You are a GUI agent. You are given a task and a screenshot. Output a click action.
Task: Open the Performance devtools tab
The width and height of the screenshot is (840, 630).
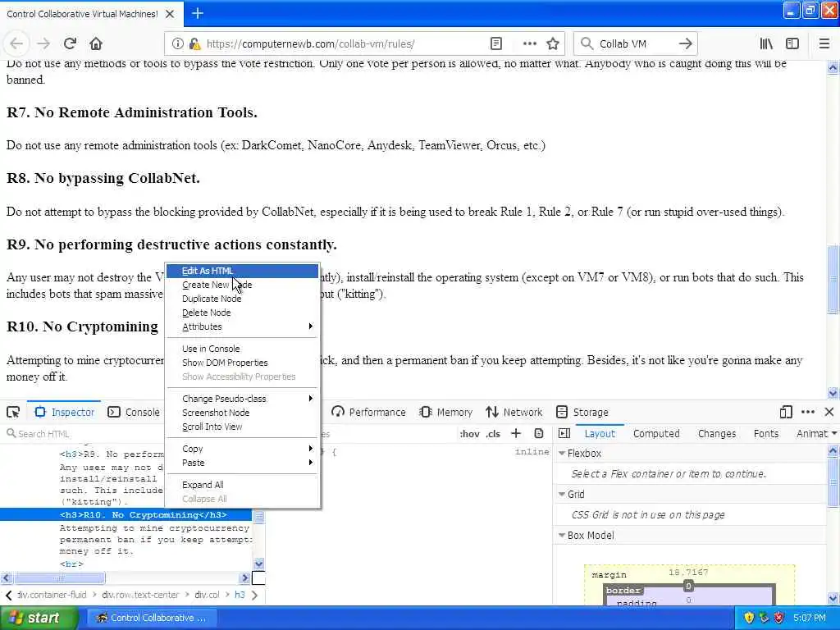368,412
